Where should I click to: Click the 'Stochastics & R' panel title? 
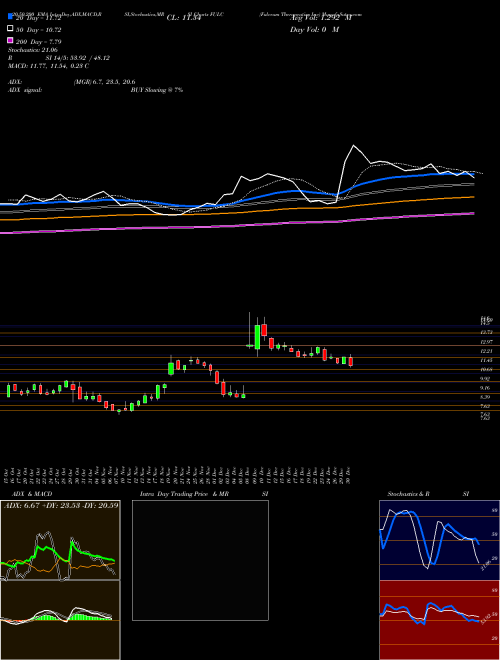pos(409,494)
